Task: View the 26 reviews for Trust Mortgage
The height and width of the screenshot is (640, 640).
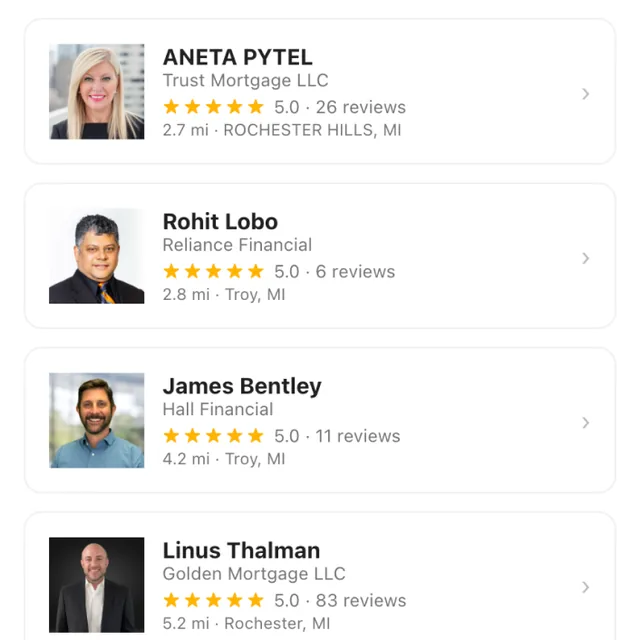Action: (361, 107)
